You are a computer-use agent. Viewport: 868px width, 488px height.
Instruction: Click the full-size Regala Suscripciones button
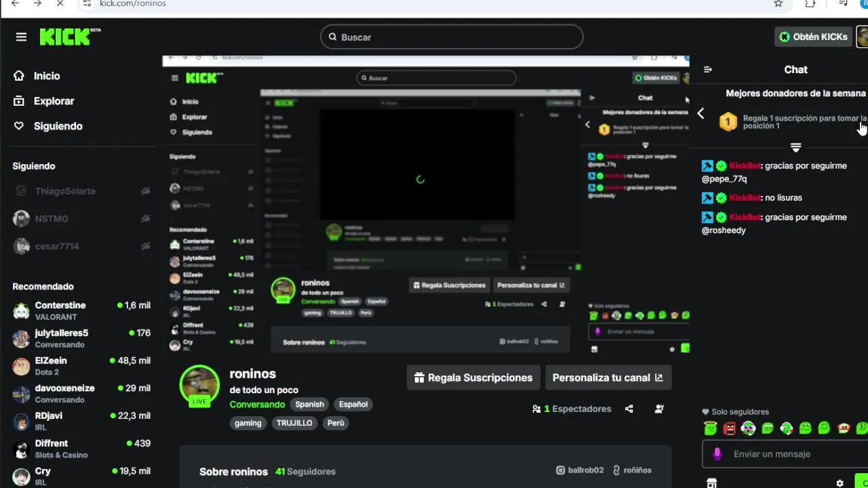tap(473, 378)
